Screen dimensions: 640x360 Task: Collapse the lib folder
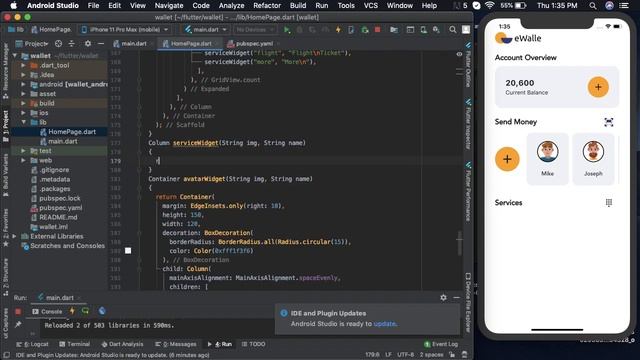coord(23,122)
